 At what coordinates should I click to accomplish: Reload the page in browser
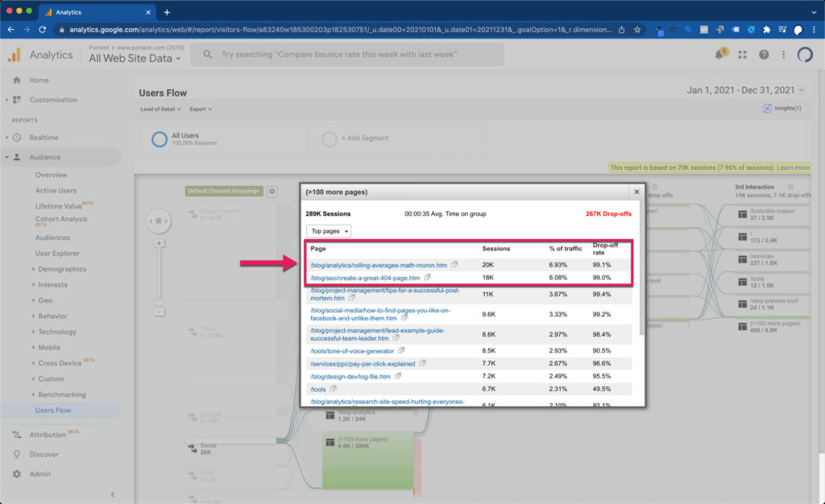click(x=43, y=30)
